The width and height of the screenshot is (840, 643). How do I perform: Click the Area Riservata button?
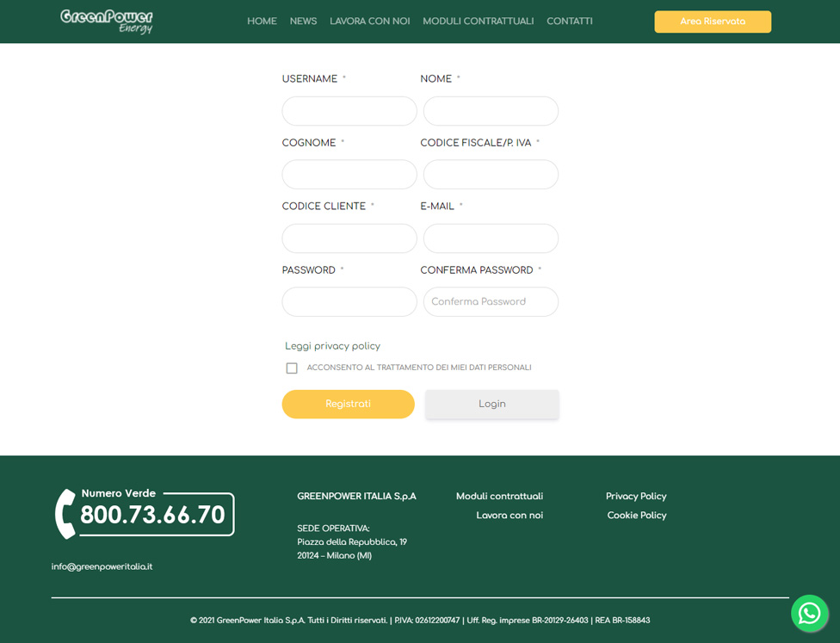[x=713, y=22]
